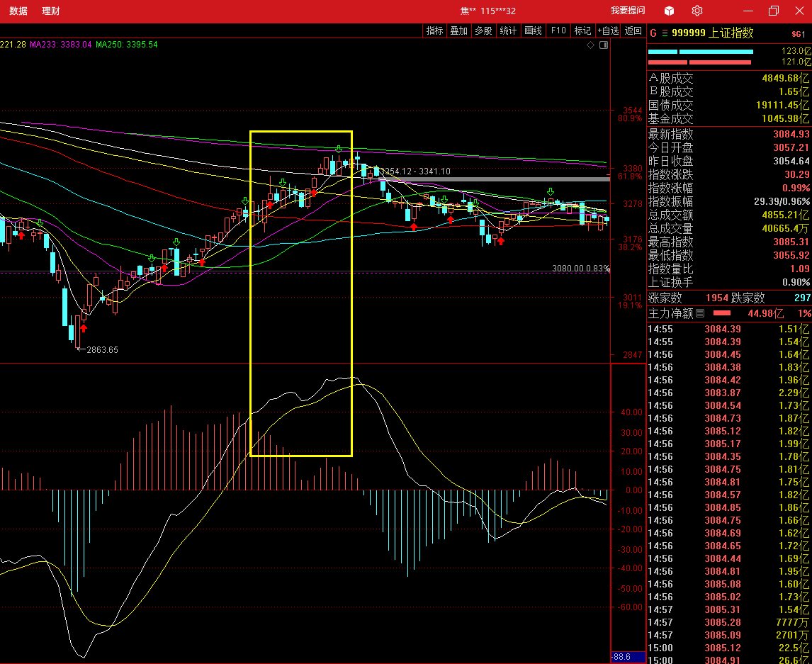Minimize the application window
Image resolution: width=812 pixels, height=664 pixels.
point(748,11)
